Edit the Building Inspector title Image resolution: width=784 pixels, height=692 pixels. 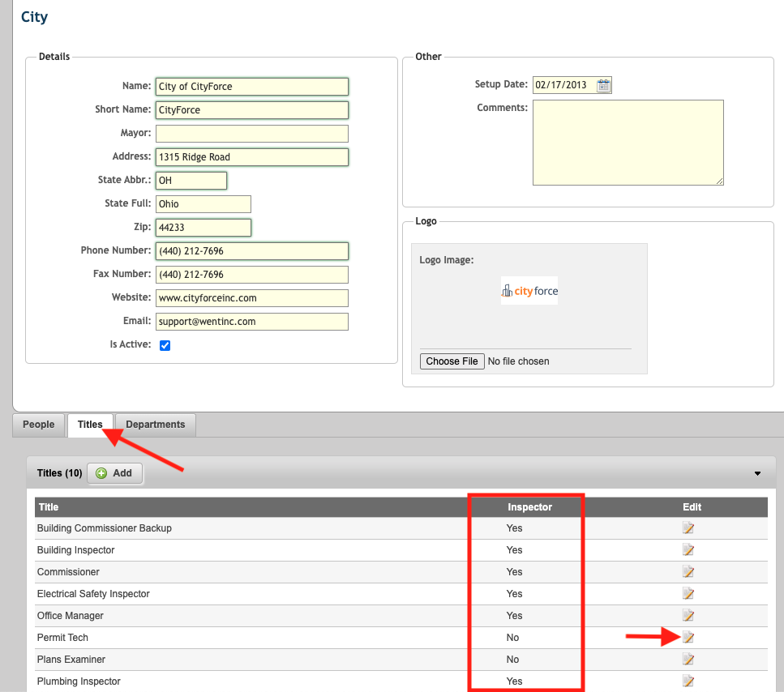pos(688,550)
